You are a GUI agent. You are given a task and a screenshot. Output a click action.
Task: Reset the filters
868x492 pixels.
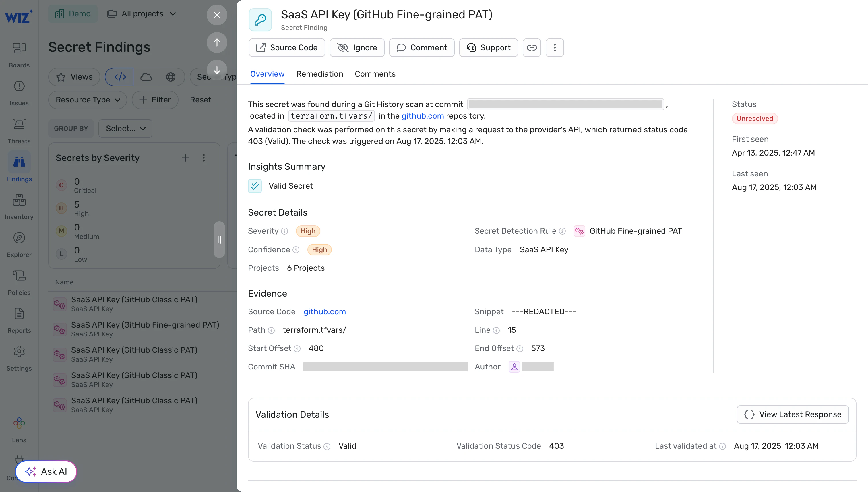click(200, 100)
